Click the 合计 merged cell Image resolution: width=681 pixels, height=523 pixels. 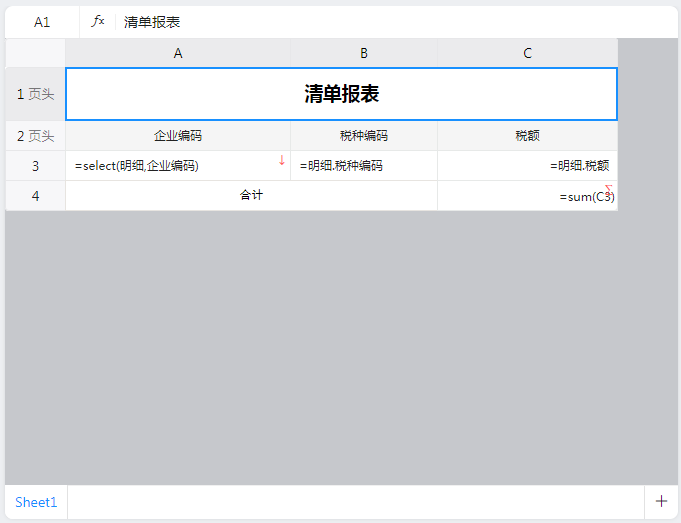click(251, 196)
